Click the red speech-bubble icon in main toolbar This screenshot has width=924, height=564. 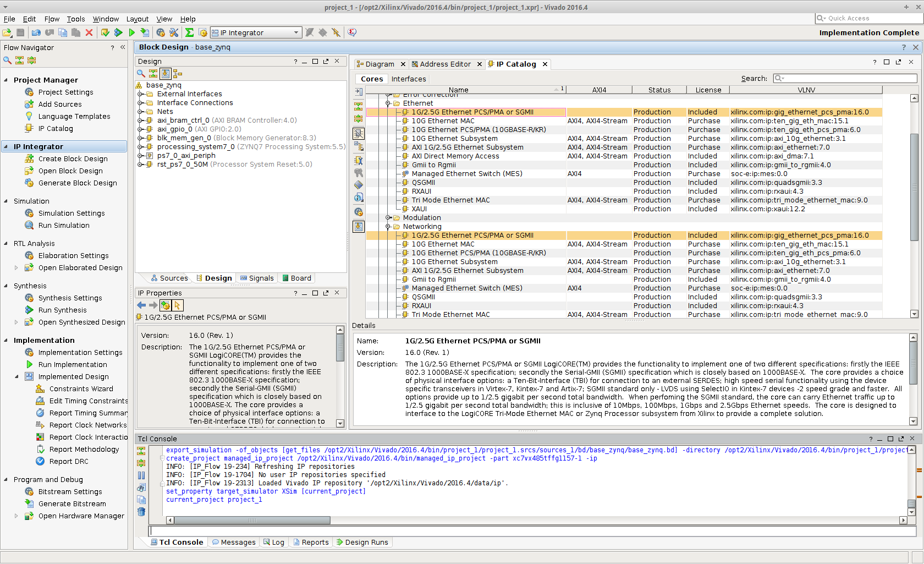352,32
